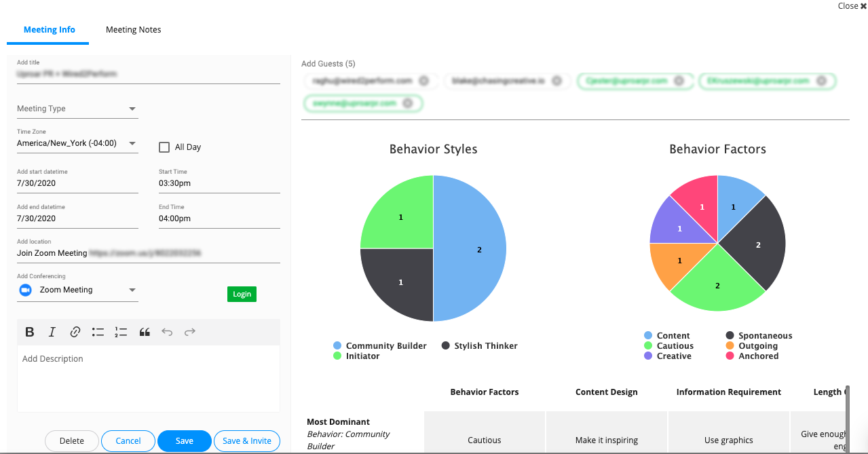868x454 pixels.
Task: Insert a link in description editor
Action: point(75,332)
